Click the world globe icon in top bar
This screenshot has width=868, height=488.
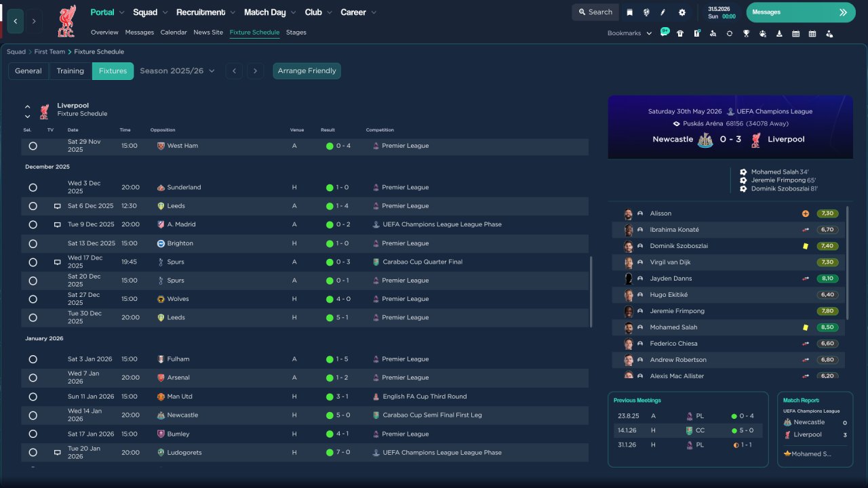pos(646,12)
